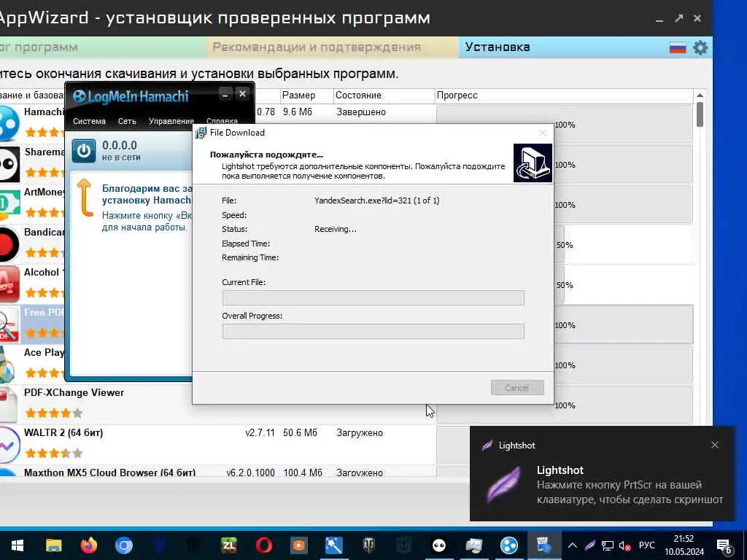747x560 pixels.
Task: Show hidden system tray icons
Action: click(573, 545)
